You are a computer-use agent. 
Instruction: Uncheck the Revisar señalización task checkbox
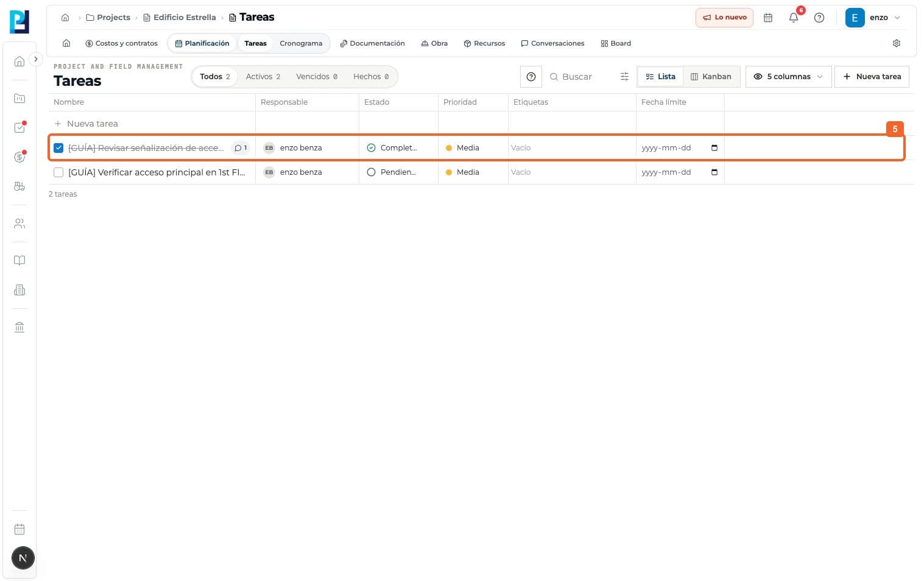[x=58, y=148]
